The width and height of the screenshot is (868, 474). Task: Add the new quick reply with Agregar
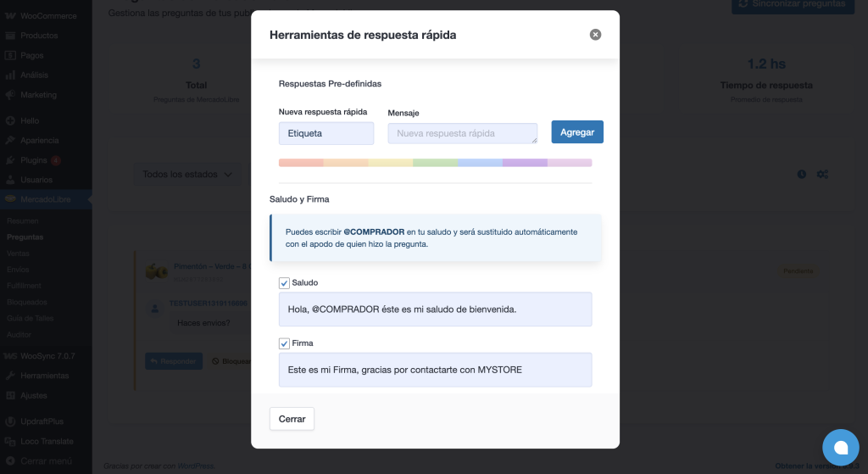[576, 131]
